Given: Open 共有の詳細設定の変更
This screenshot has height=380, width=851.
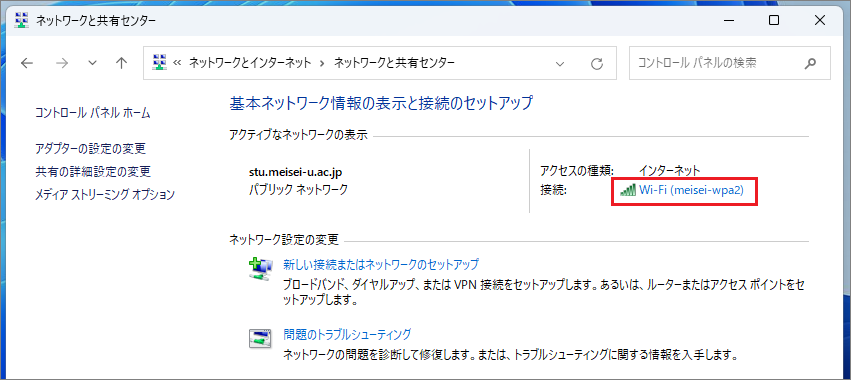Looking at the screenshot, I should pyautogui.click(x=93, y=172).
